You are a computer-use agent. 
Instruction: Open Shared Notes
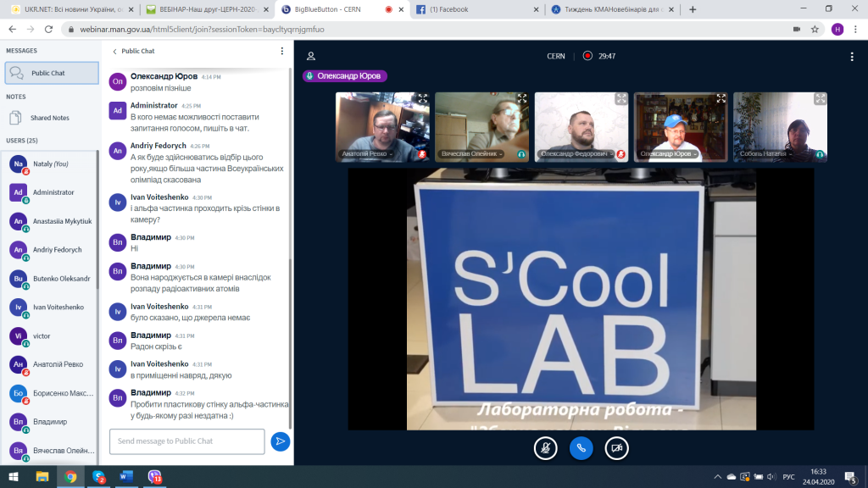point(50,118)
